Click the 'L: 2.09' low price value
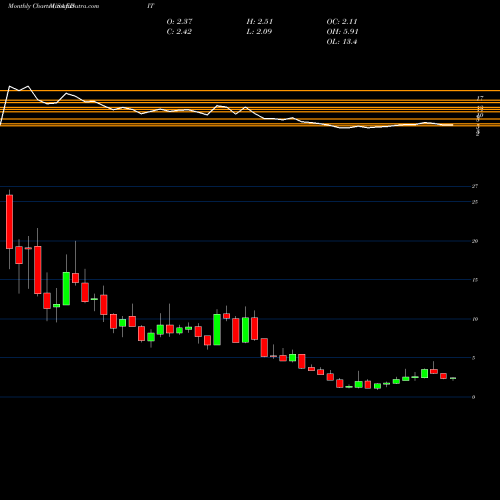Screen dimensions: 500x500 259,32
